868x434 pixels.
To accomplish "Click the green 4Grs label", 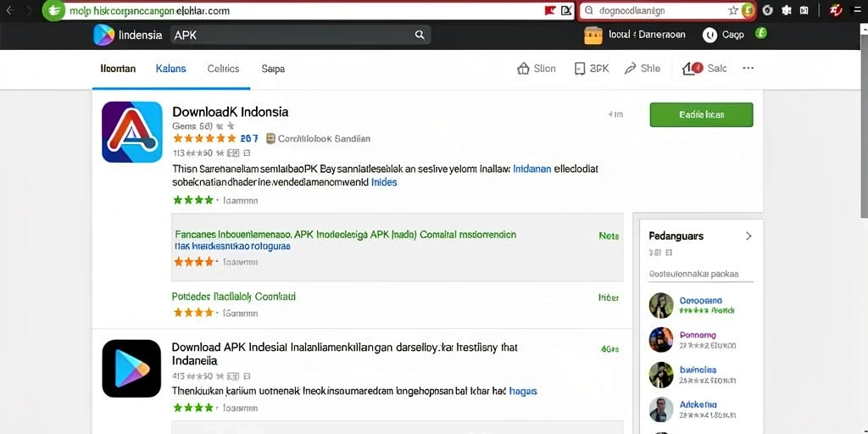I will coord(609,349).
